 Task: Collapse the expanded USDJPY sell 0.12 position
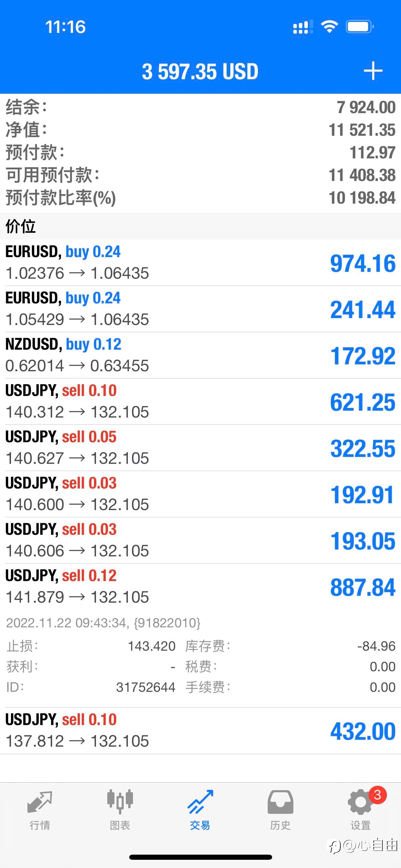click(x=200, y=587)
